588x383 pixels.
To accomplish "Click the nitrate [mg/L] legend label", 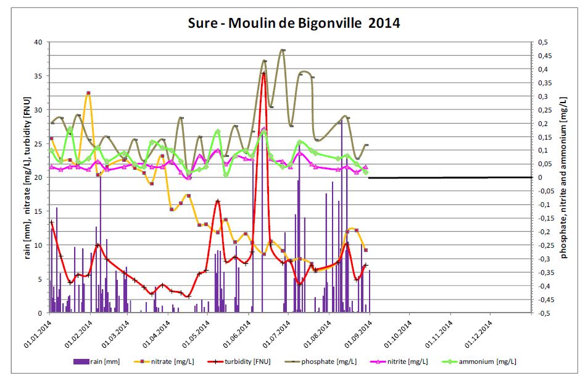I will click(173, 361).
